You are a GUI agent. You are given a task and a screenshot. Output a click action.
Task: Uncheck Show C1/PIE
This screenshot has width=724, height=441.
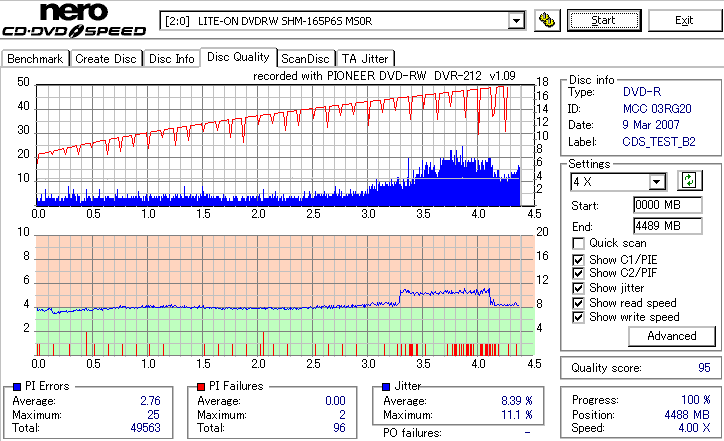tap(578, 260)
